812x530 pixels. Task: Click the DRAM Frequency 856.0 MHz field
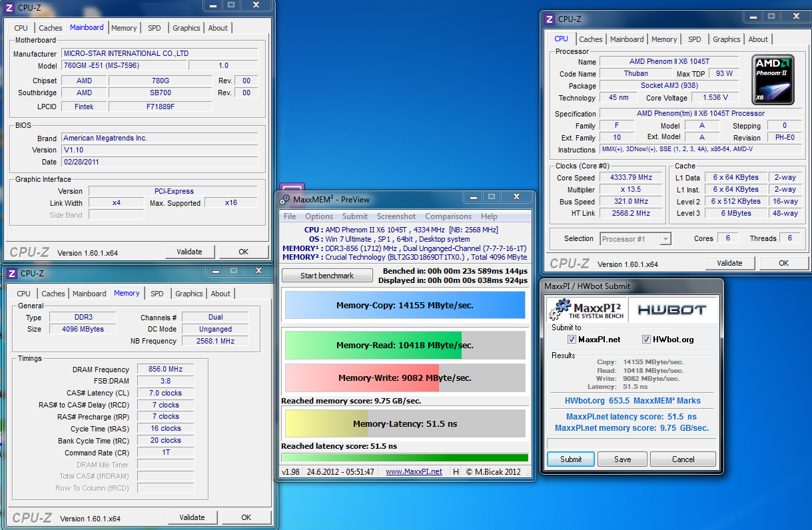(165, 370)
